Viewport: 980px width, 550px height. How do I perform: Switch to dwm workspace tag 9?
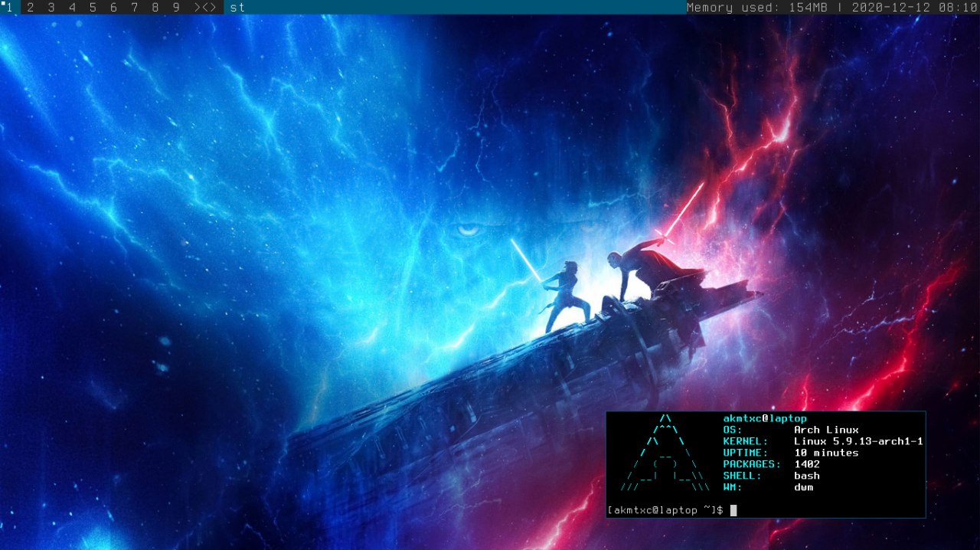click(176, 8)
